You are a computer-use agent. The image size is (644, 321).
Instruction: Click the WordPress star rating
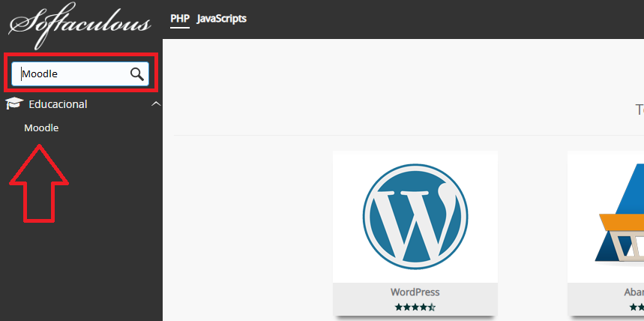coord(415,307)
